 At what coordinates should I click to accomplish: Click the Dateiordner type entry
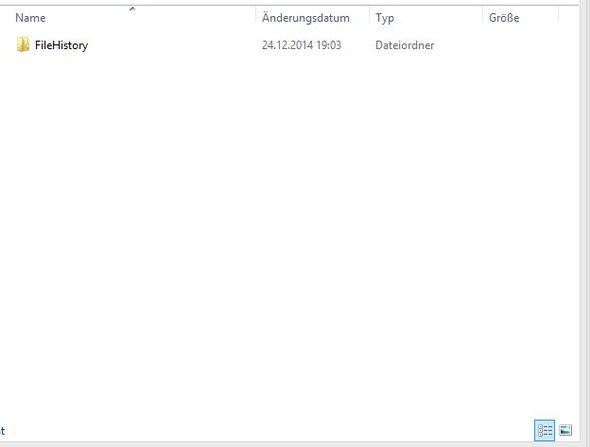tap(404, 45)
